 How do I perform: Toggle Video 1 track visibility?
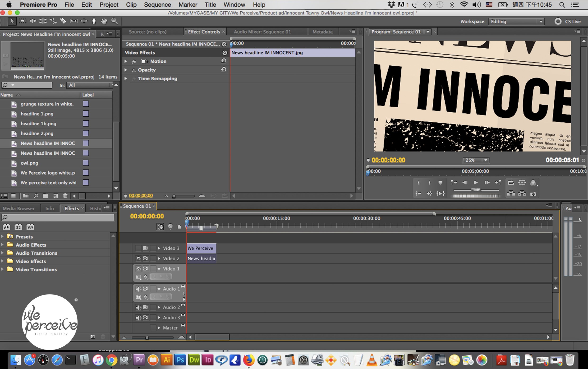tap(138, 269)
